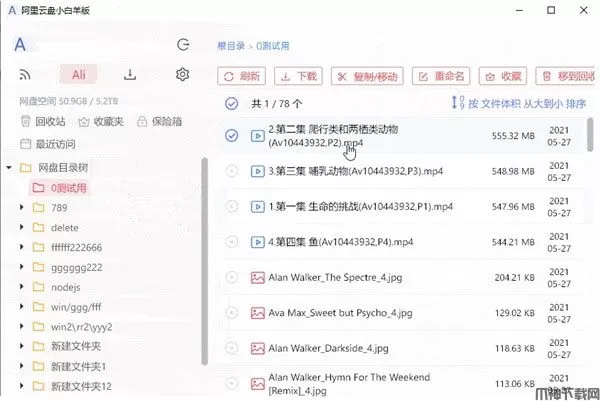Image resolution: width=600 pixels, height=401 pixels.
Task: Open 回收站 recycle bin
Action: click(x=43, y=122)
